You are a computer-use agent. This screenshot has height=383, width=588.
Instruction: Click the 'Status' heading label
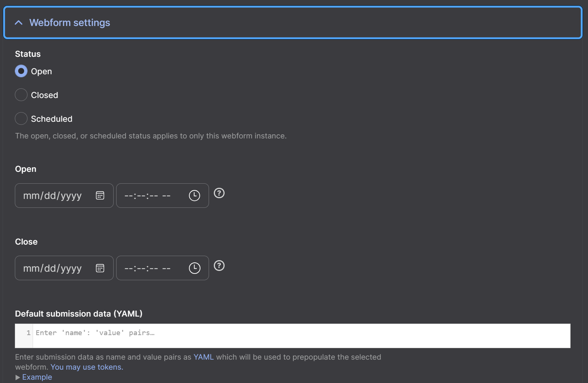click(28, 54)
